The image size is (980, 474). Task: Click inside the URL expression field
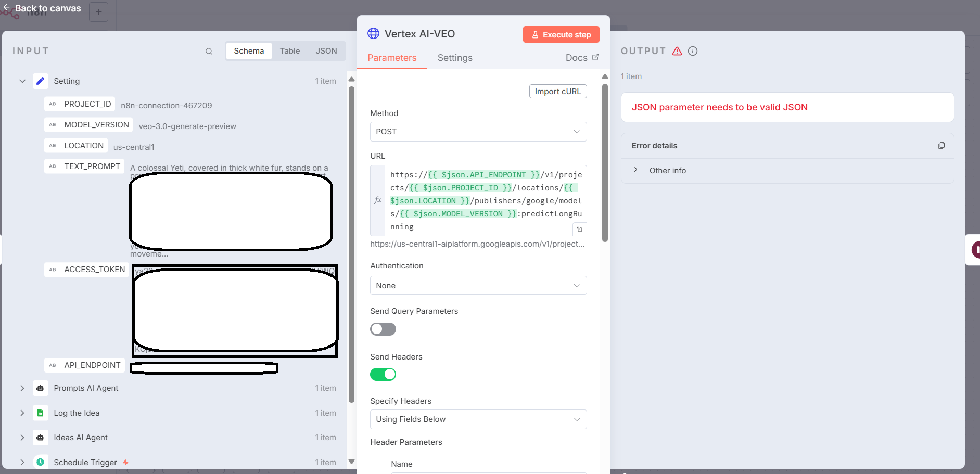point(486,201)
